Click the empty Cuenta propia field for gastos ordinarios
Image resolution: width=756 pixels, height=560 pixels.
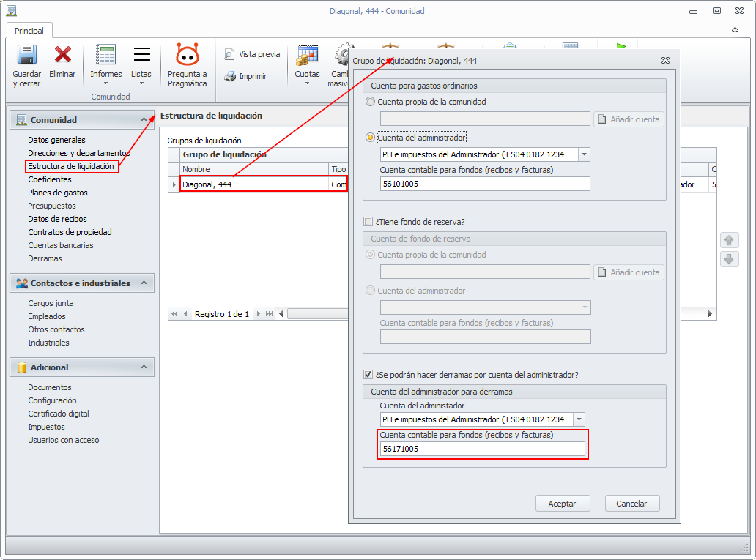485,119
